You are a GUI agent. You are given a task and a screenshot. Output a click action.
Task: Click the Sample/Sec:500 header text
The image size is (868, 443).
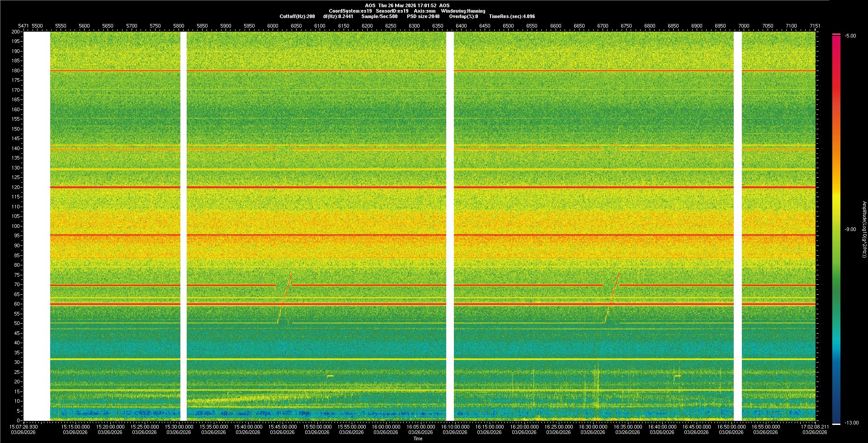click(x=379, y=16)
